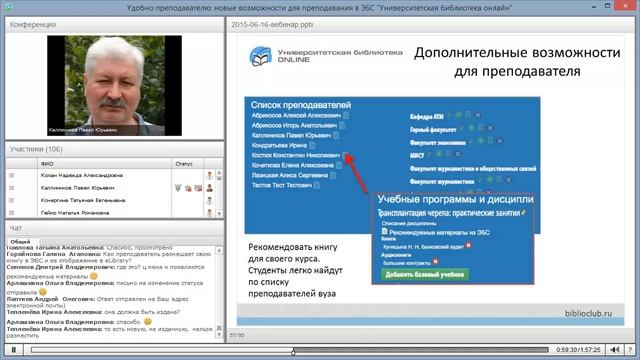
Task: Open document icon beside Каллиников Павел Юрьевич on slide
Action: pyautogui.click(x=336, y=135)
